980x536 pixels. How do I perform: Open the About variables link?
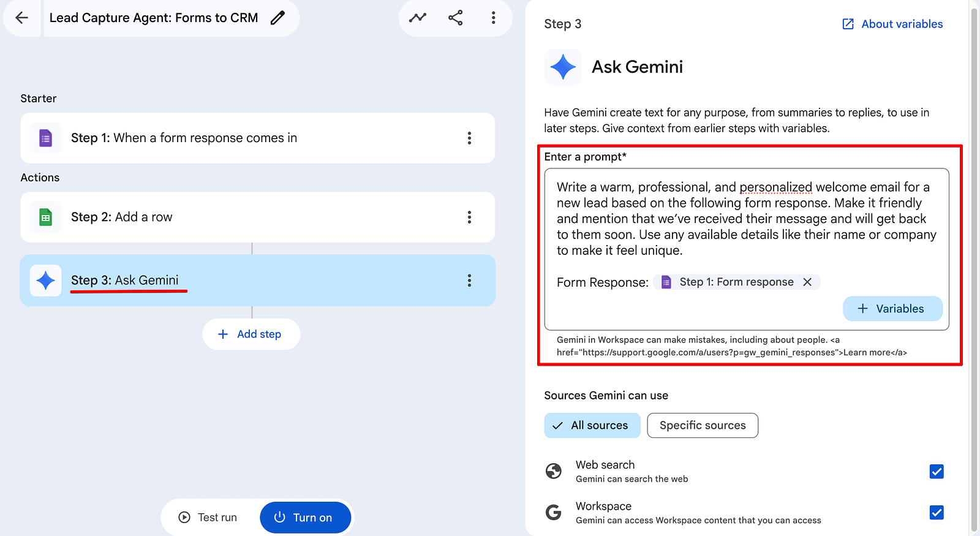[892, 24]
